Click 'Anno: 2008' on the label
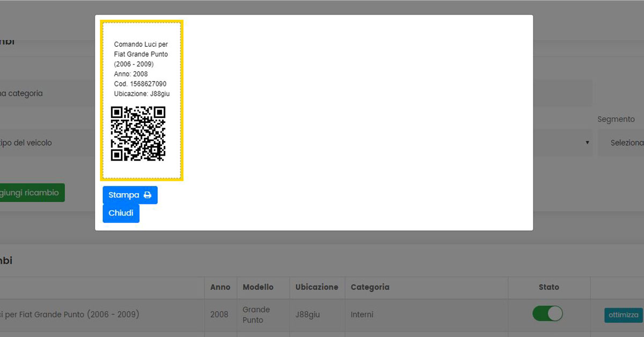 pos(131,74)
